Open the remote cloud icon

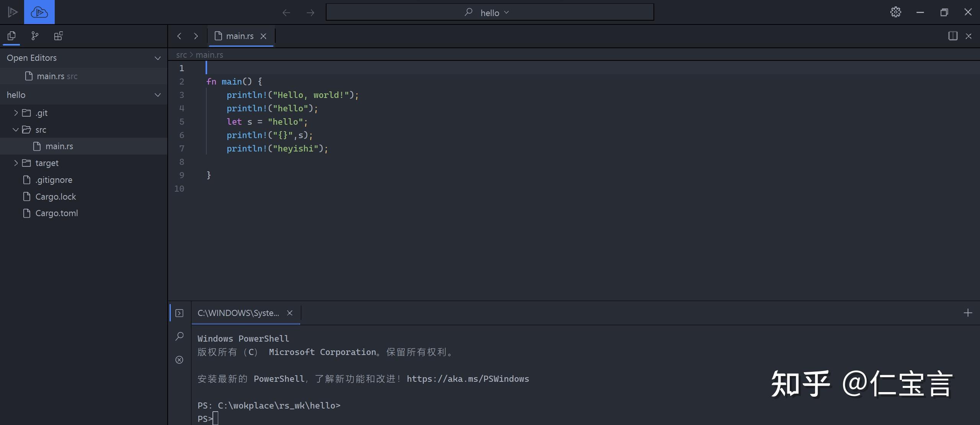click(39, 12)
